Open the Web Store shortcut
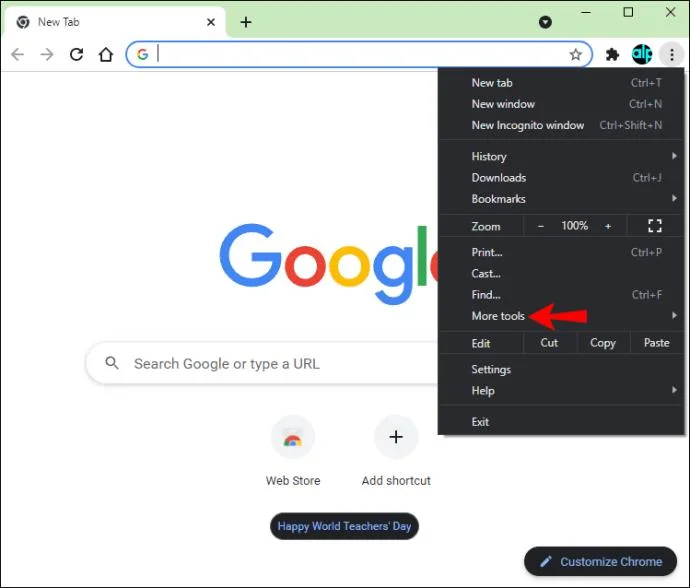Image resolution: width=690 pixels, height=588 pixels. (x=293, y=451)
